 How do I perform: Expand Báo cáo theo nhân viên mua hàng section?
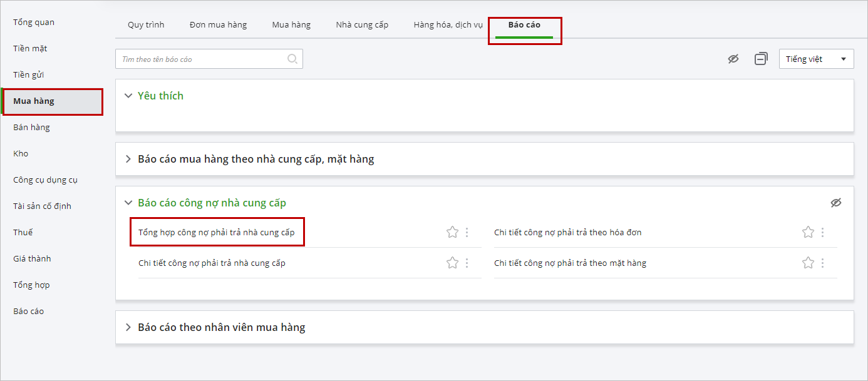coord(128,327)
